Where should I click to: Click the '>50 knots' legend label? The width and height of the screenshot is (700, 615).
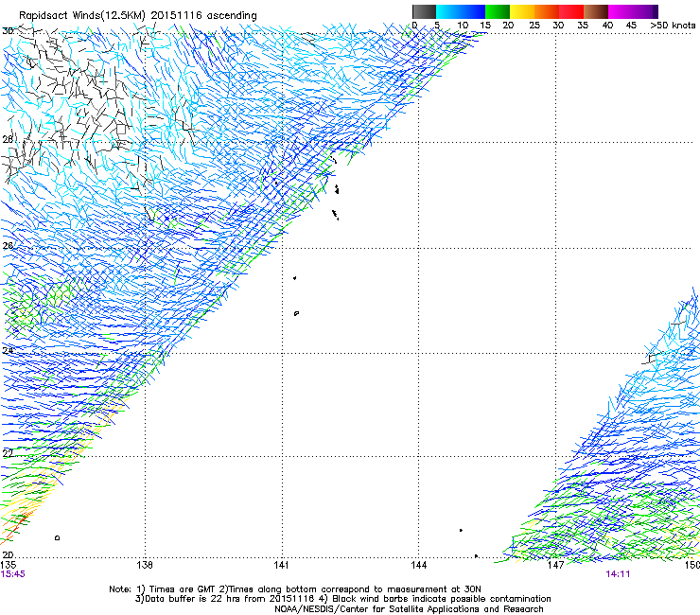click(673, 26)
